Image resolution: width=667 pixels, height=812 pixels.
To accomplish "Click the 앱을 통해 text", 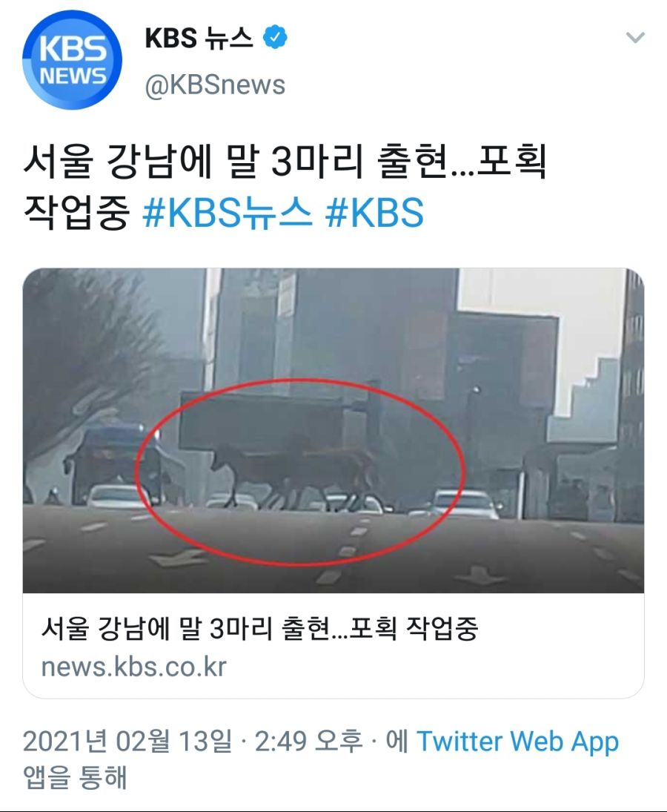I will point(75,777).
